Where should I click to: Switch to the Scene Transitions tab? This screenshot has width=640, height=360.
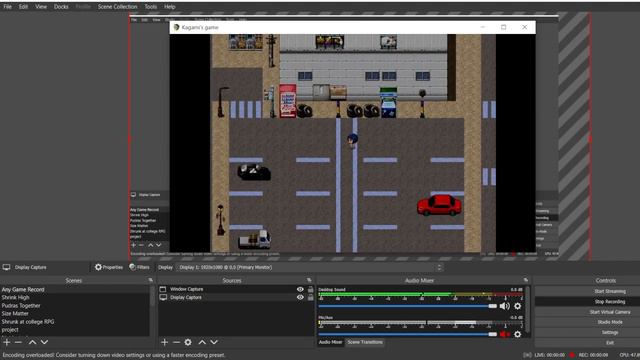pos(365,342)
